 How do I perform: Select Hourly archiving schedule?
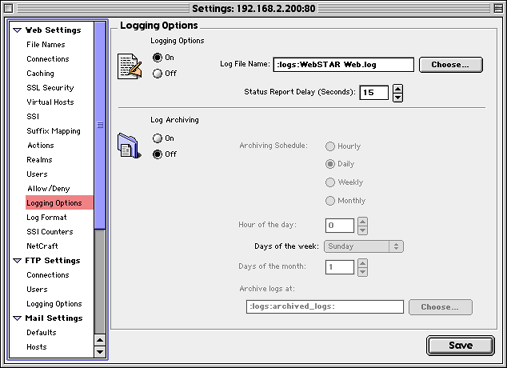tap(330, 146)
